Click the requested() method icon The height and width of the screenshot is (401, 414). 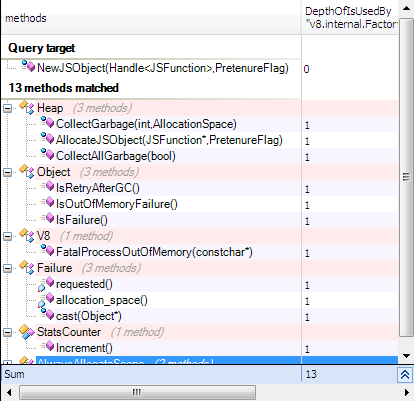[x=46, y=284]
